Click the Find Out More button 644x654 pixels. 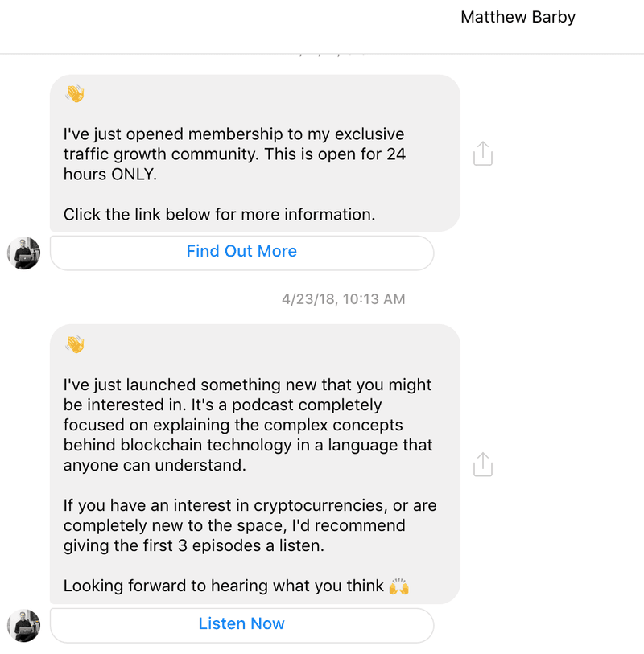click(x=242, y=253)
